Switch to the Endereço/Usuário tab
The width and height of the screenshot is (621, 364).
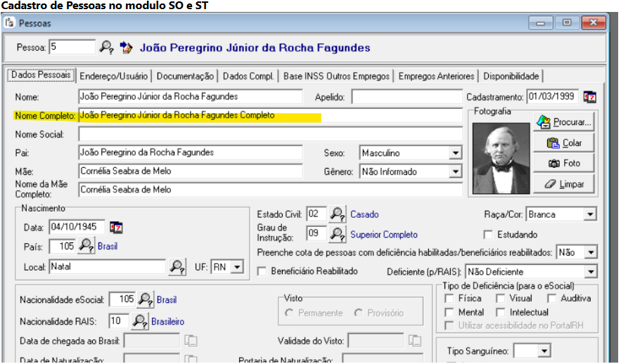coord(114,76)
